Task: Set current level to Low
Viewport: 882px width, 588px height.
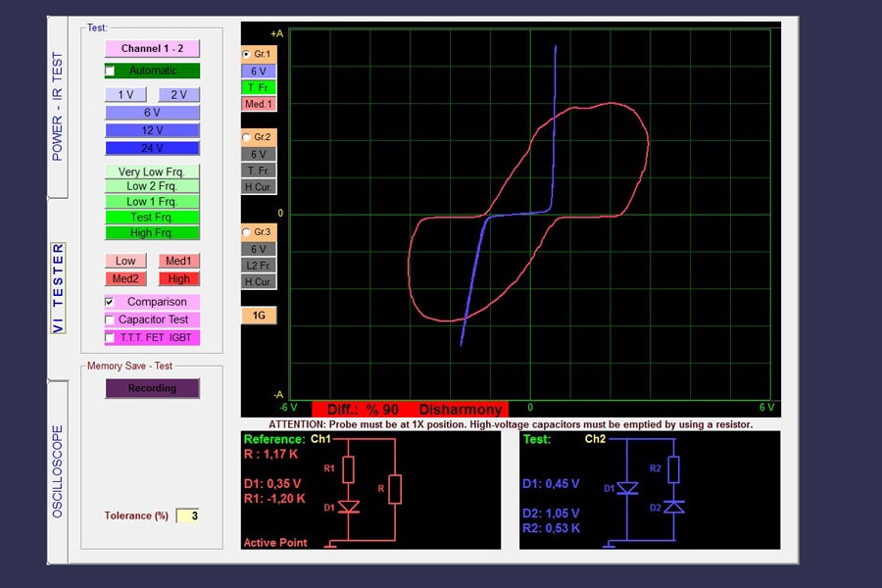Action: click(125, 261)
